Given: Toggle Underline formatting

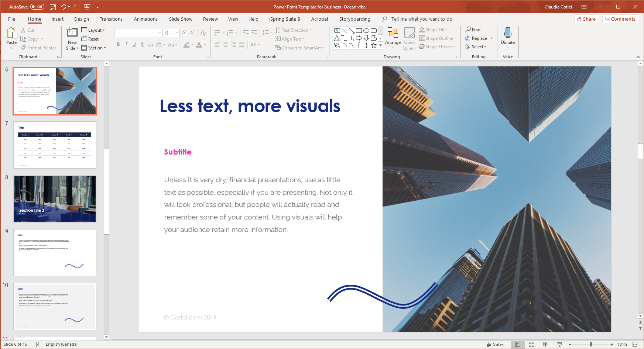Looking at the screenshot, I should point(134,45).
